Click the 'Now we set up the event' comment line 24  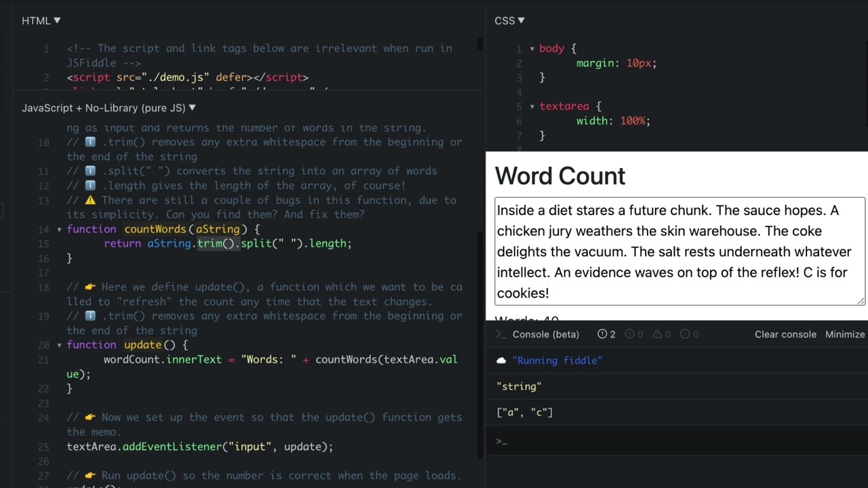tap(264, 424)
